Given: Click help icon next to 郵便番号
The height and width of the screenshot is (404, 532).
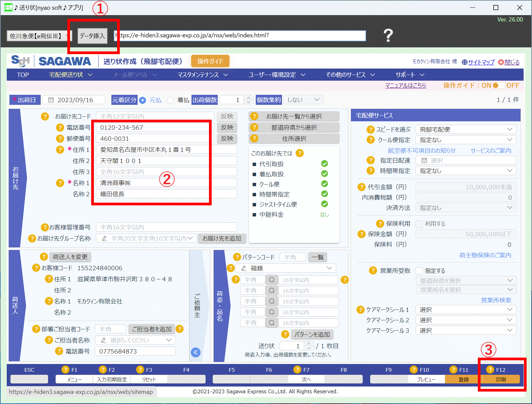Looking at the screenshot, I should (x=60, y=138).
